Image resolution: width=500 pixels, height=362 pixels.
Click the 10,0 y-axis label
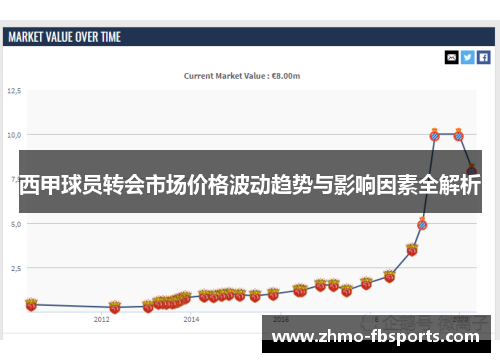[x=14, y=135]
